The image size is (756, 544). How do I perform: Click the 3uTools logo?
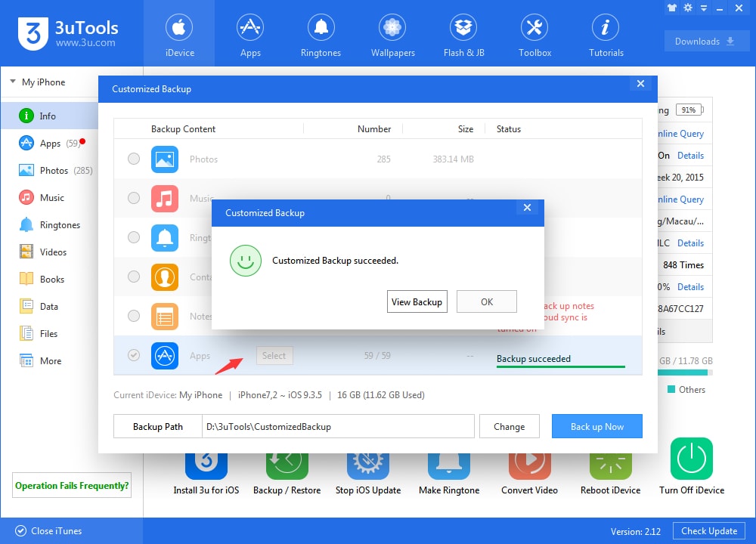[x=68, y=33]
